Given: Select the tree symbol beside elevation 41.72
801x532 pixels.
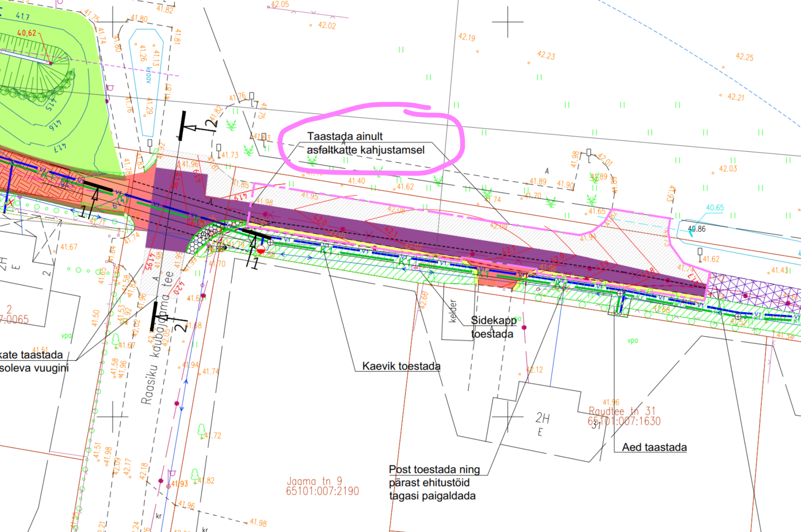Looking at the screenshot, I should 202,432.
